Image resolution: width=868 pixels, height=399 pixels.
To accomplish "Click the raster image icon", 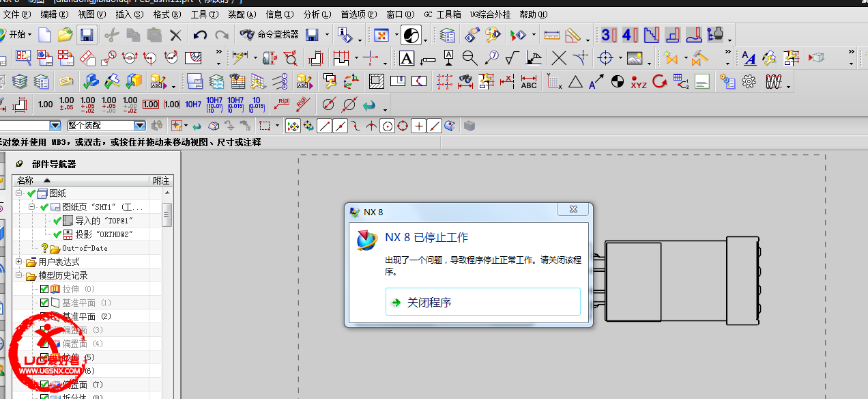I will (x=634, y=58).
